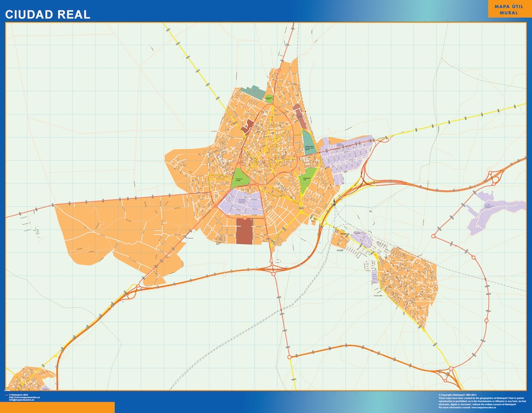Click the interchange junction in the upper-right
Image resolution: width=532 pixels, height=413 pixels.
(495, 178)
